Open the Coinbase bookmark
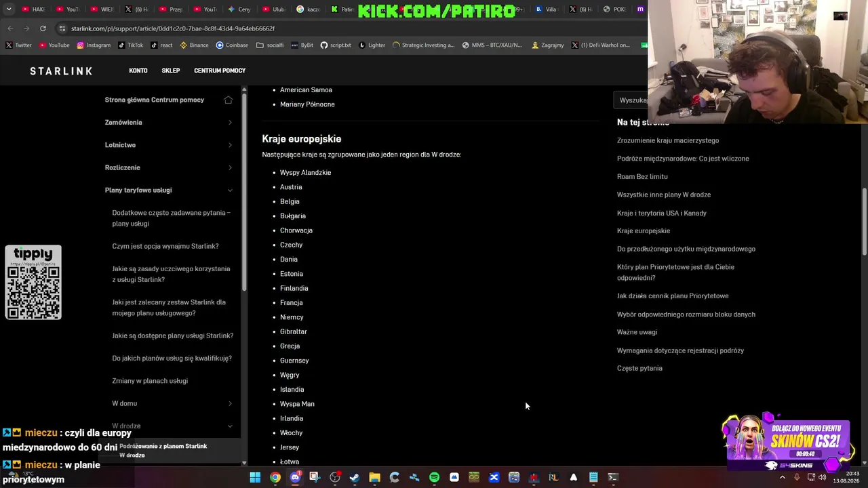868x488 pixels. pyautogui.click(x=232, y=45)
